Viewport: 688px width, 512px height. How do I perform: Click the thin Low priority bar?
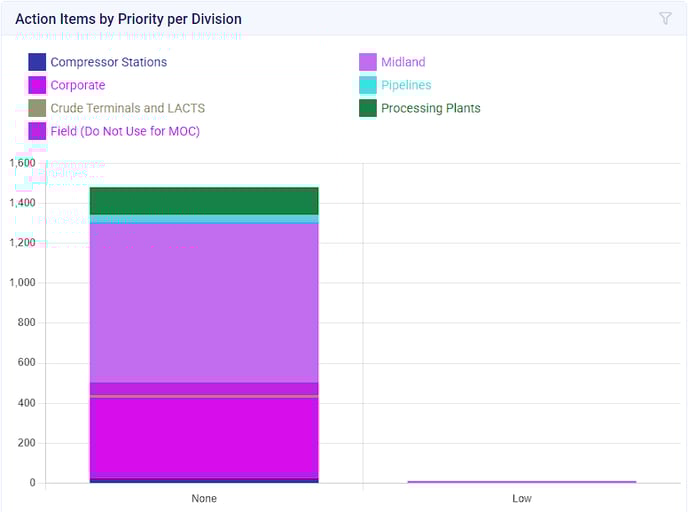[522, 482]
